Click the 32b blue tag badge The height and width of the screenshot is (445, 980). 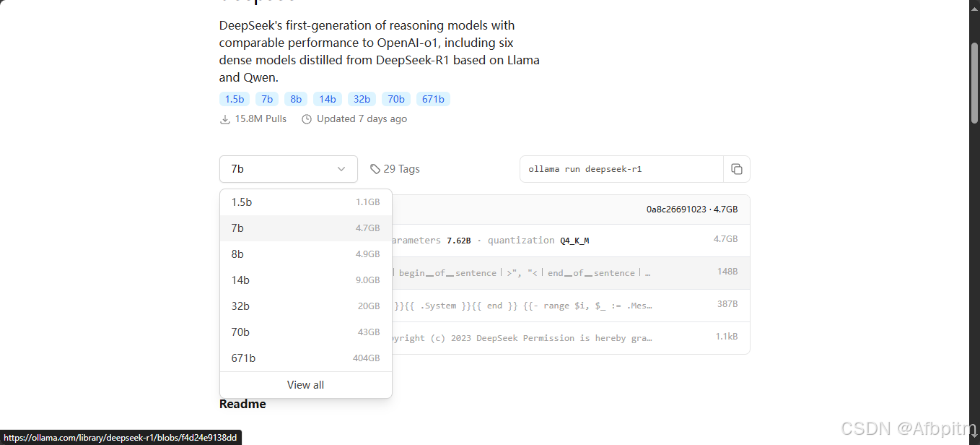362,99
